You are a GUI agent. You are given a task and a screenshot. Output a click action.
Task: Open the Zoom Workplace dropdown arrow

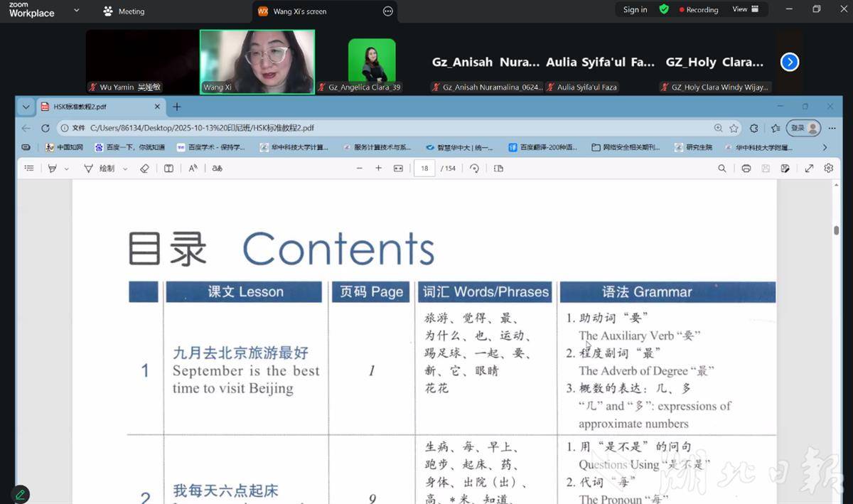77,11
